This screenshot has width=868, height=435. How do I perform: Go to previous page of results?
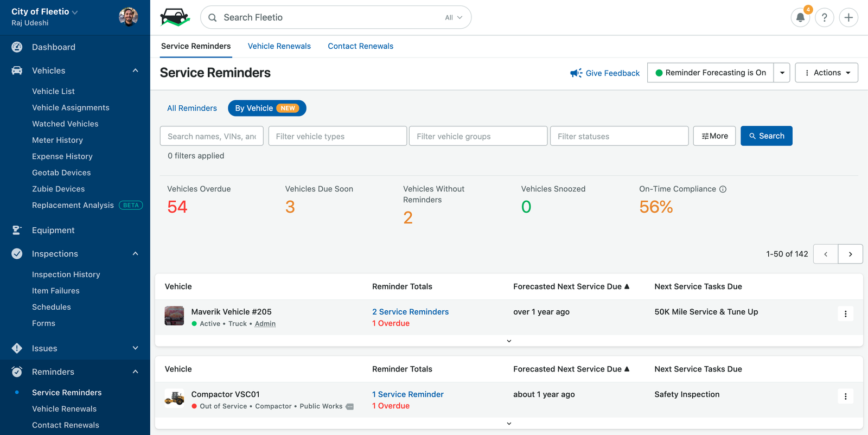pos(826,254)
